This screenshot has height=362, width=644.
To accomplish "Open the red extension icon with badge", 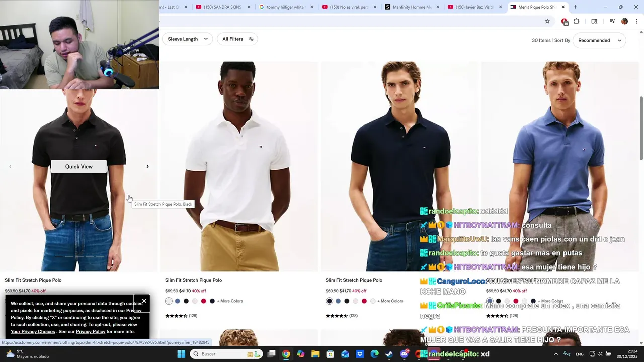I will [565, 21].
